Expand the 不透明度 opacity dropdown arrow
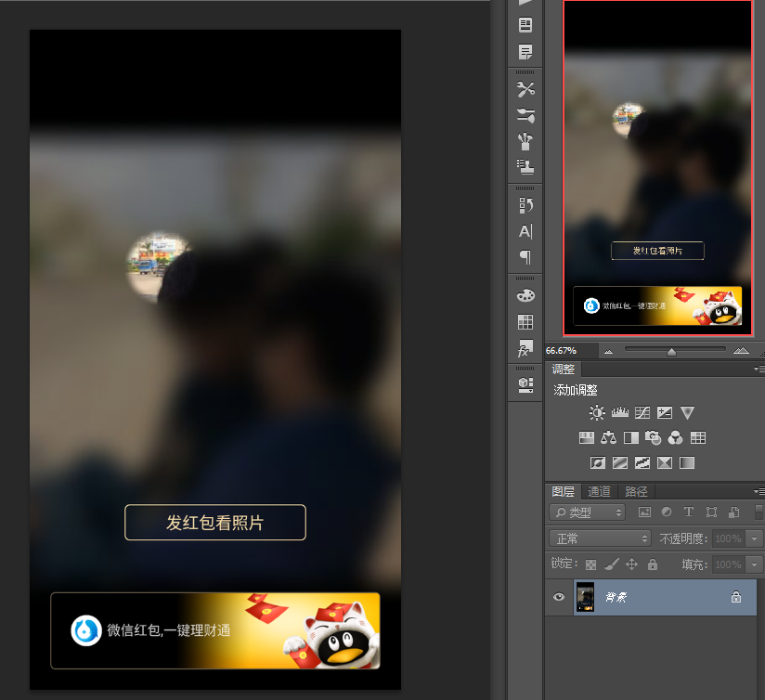 [755, 538]
